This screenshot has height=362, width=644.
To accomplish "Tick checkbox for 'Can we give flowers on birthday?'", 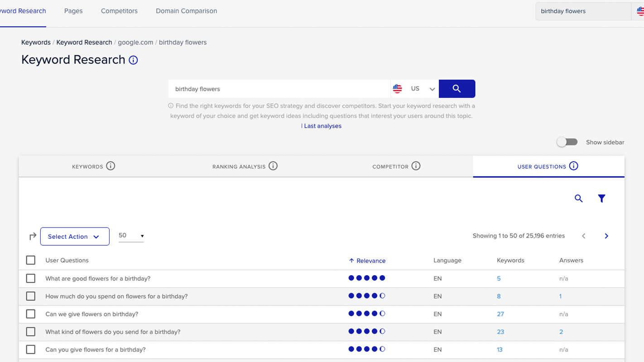I will click(31, 314).
